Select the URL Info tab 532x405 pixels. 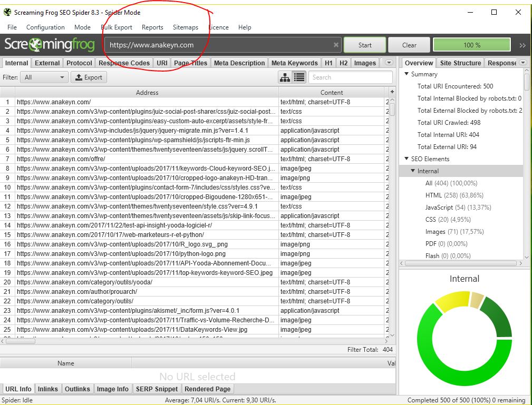pyautogui.click(x=18, y=389)
